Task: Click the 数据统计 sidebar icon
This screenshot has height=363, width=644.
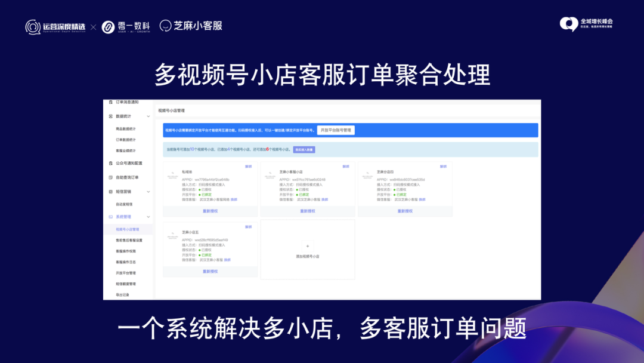Action: 110,116
